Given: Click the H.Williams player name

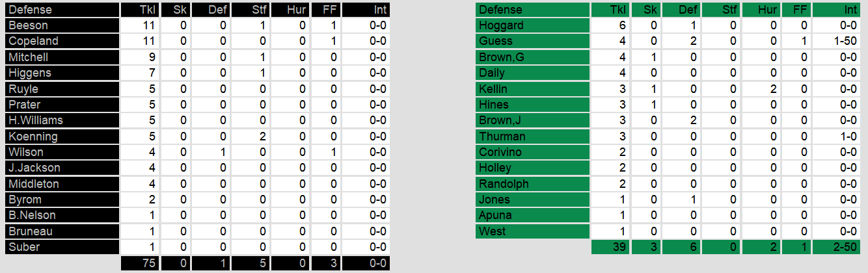Looking at the screenshot, I should (x=36, y=120).
